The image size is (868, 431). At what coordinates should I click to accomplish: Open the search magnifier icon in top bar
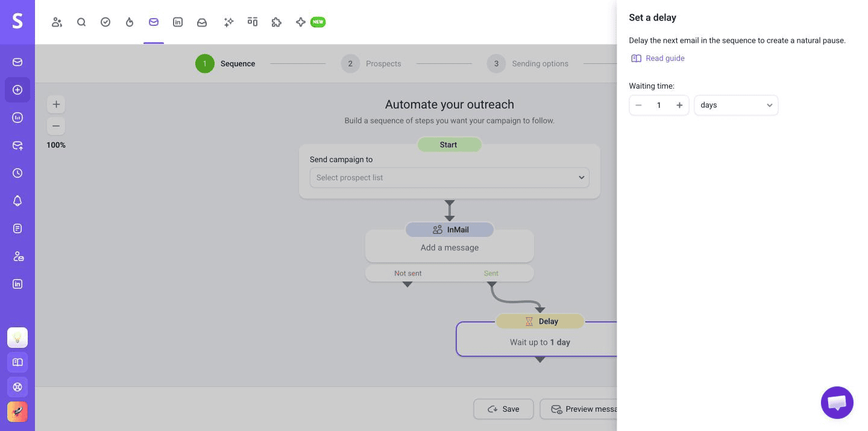click(81, 22)
